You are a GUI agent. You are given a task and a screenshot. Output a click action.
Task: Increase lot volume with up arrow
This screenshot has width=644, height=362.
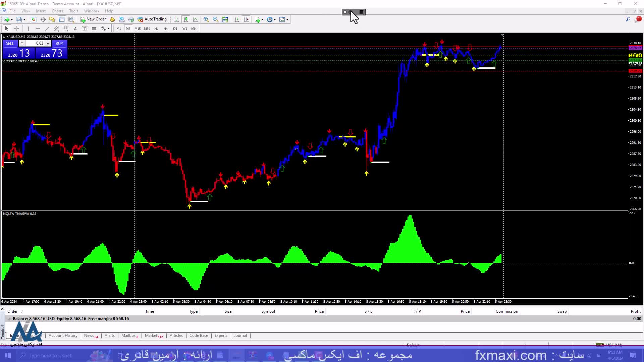coord(48,43)
